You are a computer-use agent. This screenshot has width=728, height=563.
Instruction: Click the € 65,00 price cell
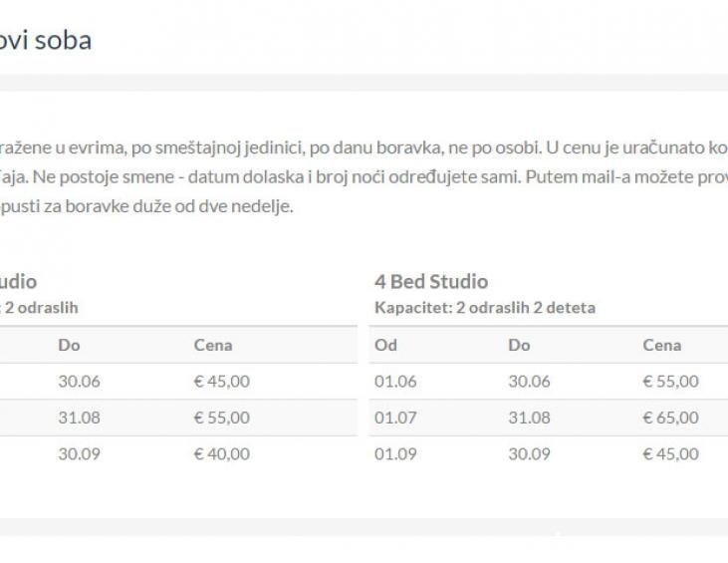[670, 418]
